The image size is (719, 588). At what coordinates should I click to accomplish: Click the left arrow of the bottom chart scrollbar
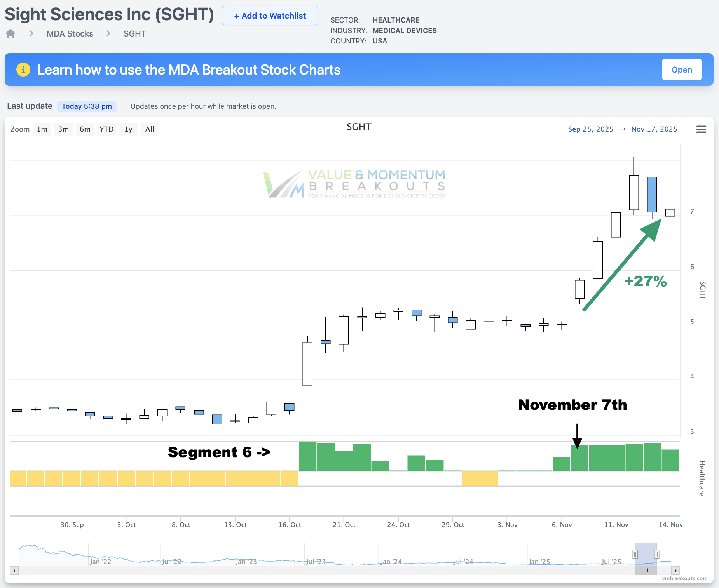[x=14, y=570]
